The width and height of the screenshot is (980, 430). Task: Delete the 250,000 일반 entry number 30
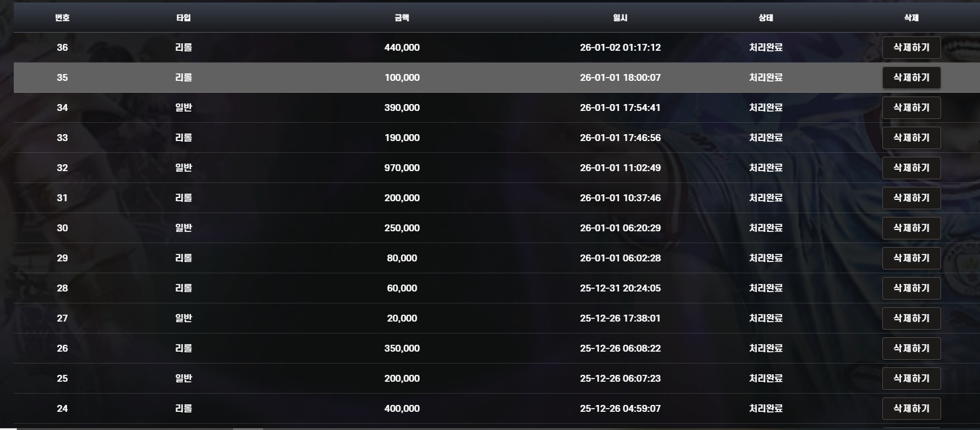pyautogui.click(x=911, y=228)
